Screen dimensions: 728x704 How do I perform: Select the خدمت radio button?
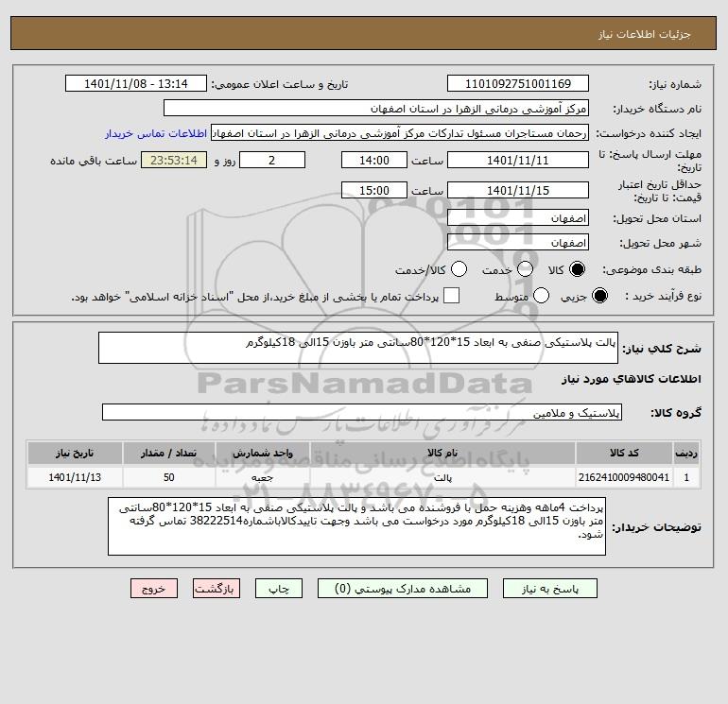coord(525,269)
